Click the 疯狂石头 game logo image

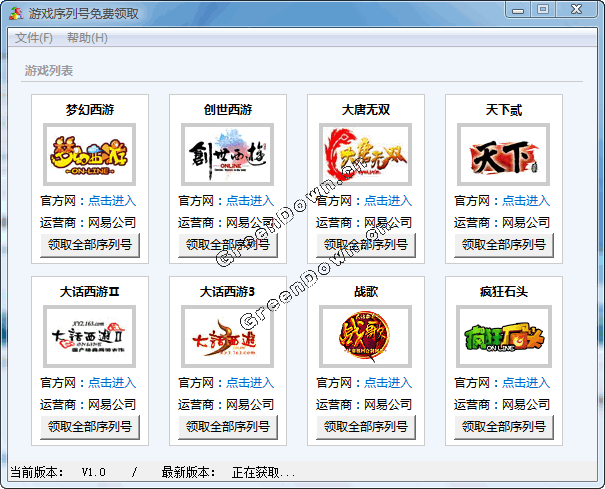[x=504, y=337]
